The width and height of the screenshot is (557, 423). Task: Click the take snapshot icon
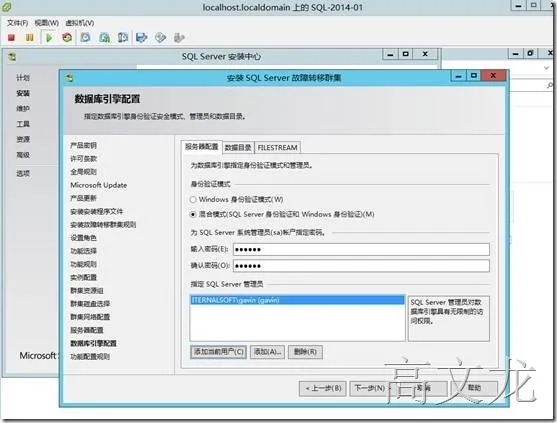85,37
